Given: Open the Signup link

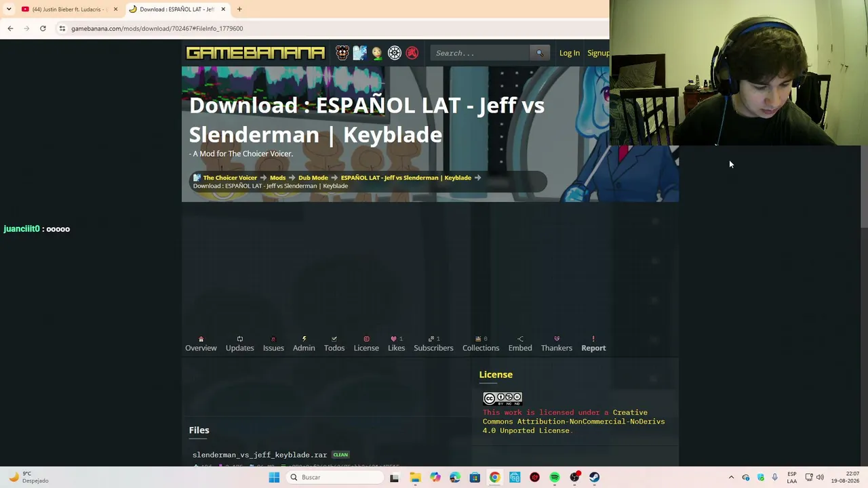Looking at the screenshot, I should [598, 53].
